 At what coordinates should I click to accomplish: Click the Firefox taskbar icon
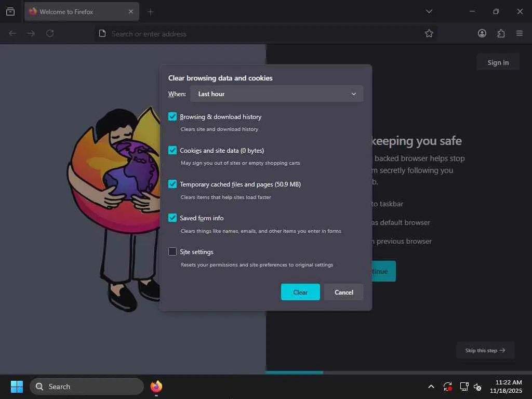156,387
